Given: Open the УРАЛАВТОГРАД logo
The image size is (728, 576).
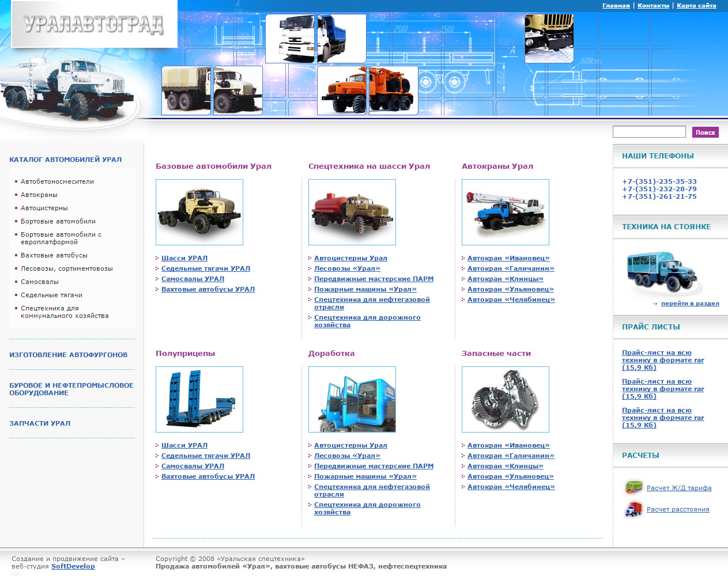Looking at the screenshot, I should tap(94, 24).
